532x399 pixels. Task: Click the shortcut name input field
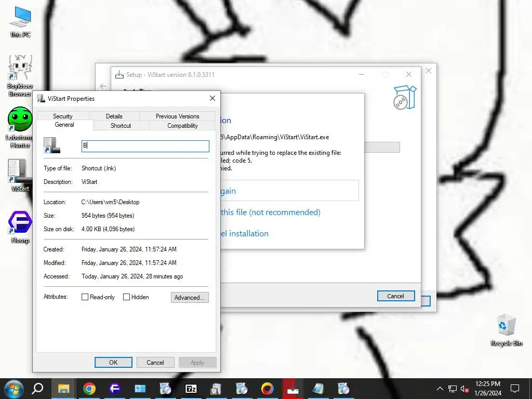pyautogui.click(x=145, y=146)
